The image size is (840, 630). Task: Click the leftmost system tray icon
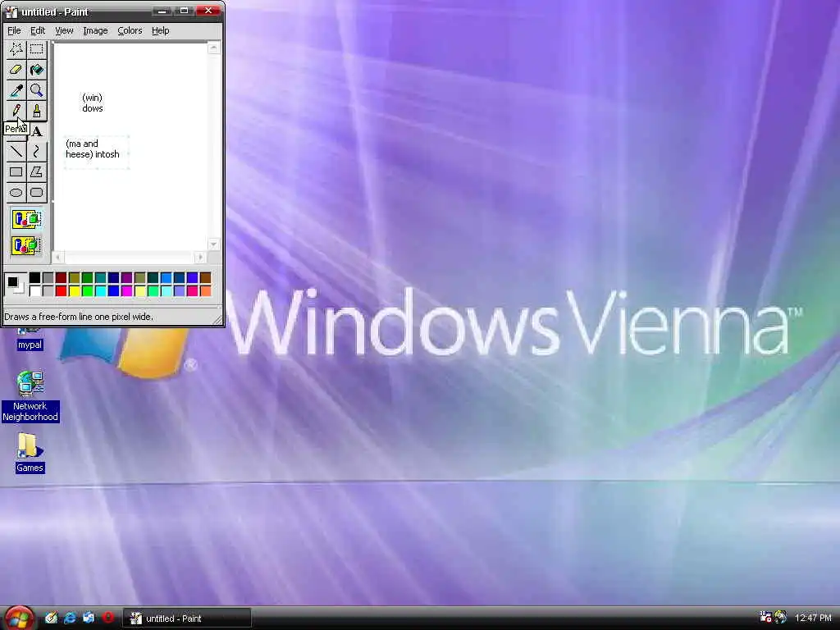coord(765,617)
